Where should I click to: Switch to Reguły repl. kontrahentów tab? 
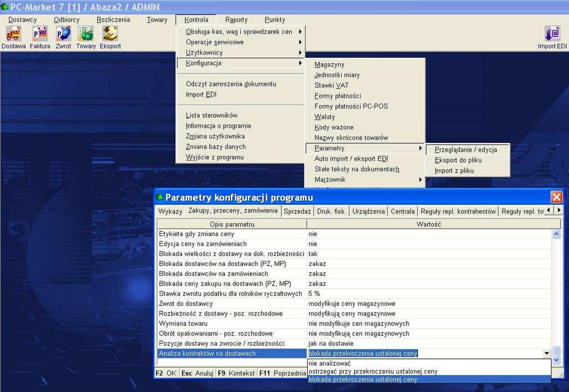(x=458, y=212)
